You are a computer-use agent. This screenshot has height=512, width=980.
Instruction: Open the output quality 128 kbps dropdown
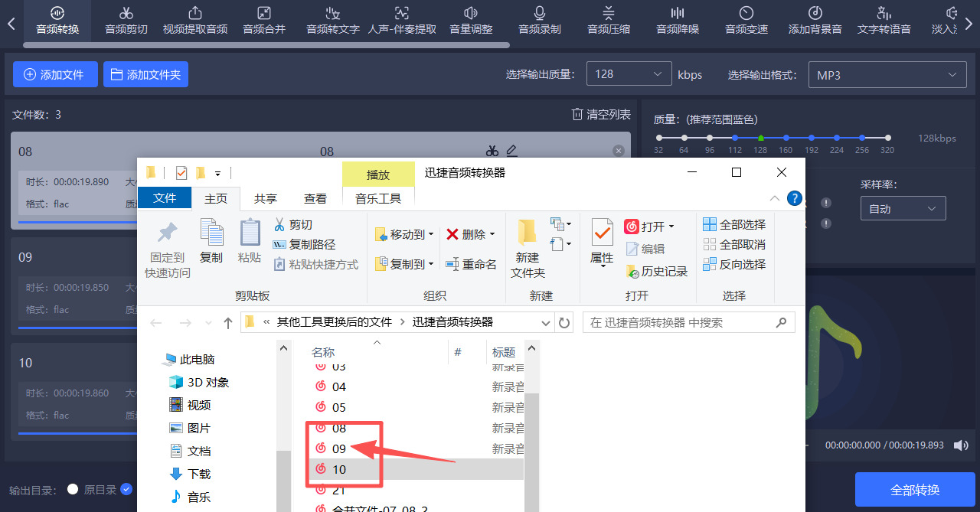[629, 74]
